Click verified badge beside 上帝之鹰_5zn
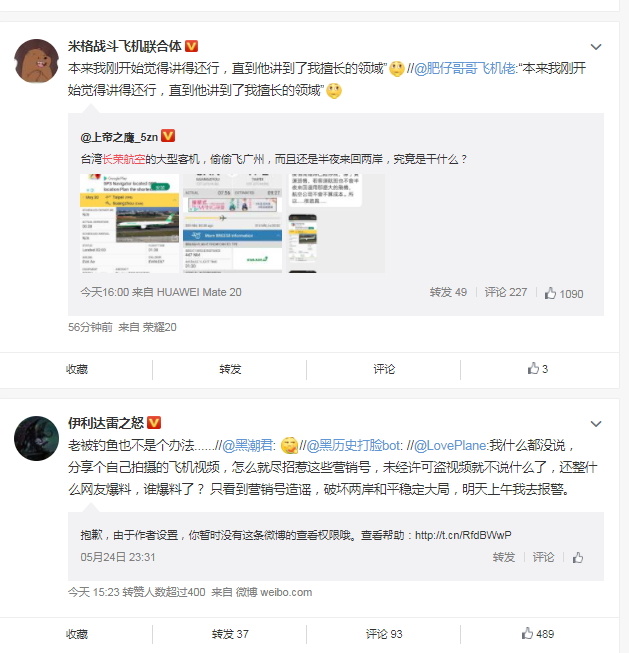 [x=168, y=136]
